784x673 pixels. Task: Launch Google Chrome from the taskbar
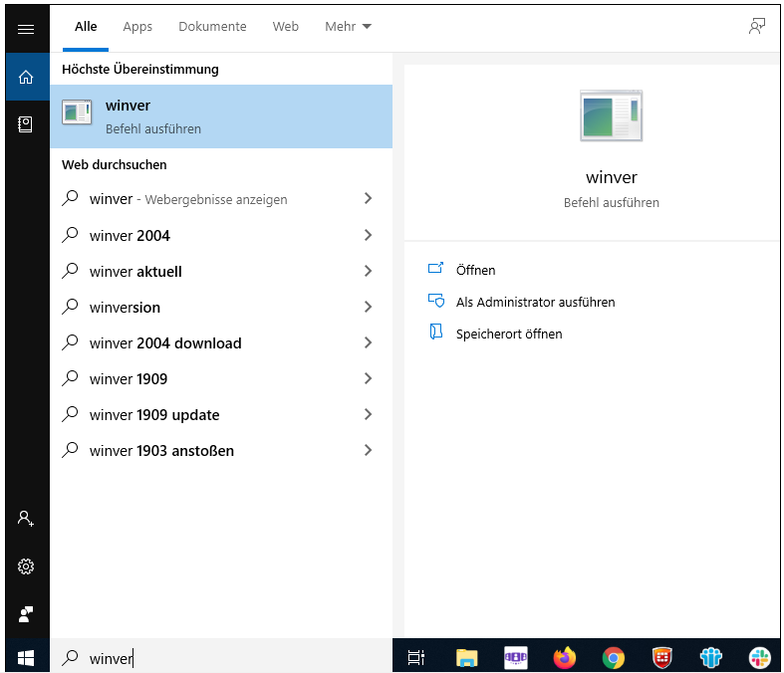point(614,657)
